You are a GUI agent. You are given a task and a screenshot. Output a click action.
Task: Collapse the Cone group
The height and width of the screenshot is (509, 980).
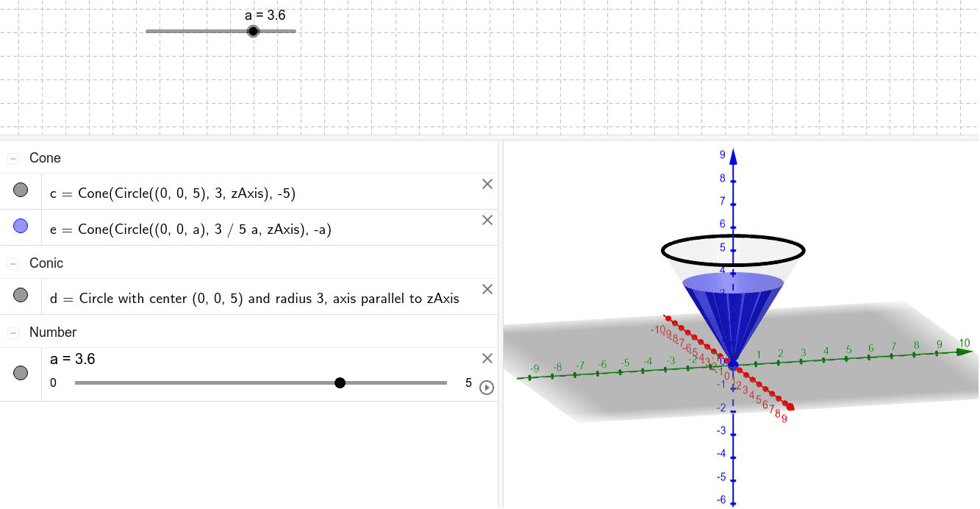pos(13,159)
